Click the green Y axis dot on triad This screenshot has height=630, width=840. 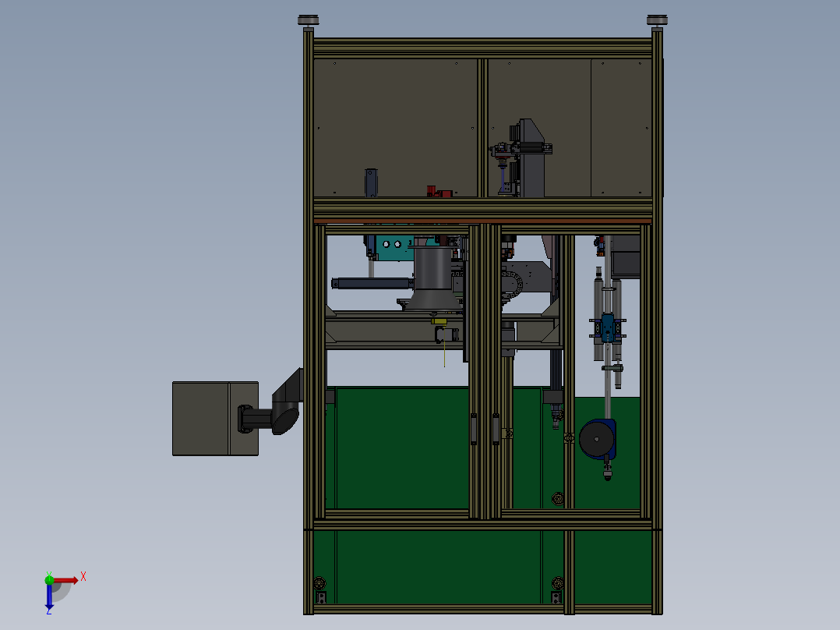pos(49,579)
